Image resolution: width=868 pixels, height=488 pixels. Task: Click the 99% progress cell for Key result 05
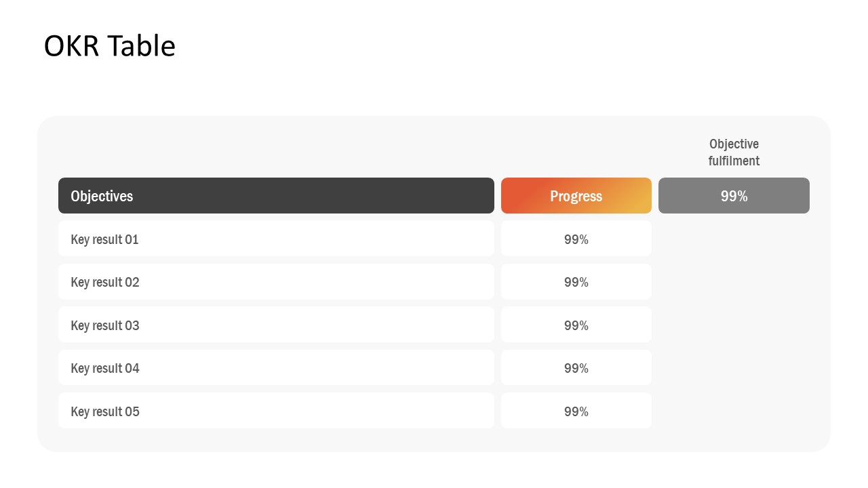576,411
